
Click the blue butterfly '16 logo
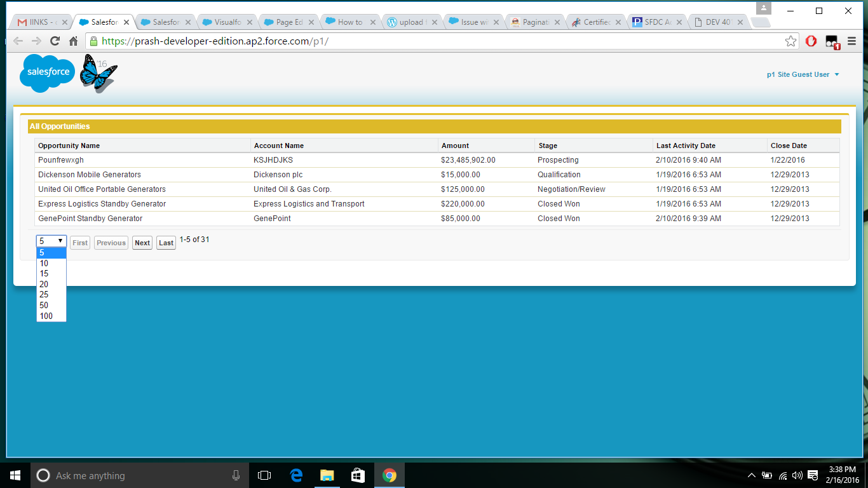98,73
